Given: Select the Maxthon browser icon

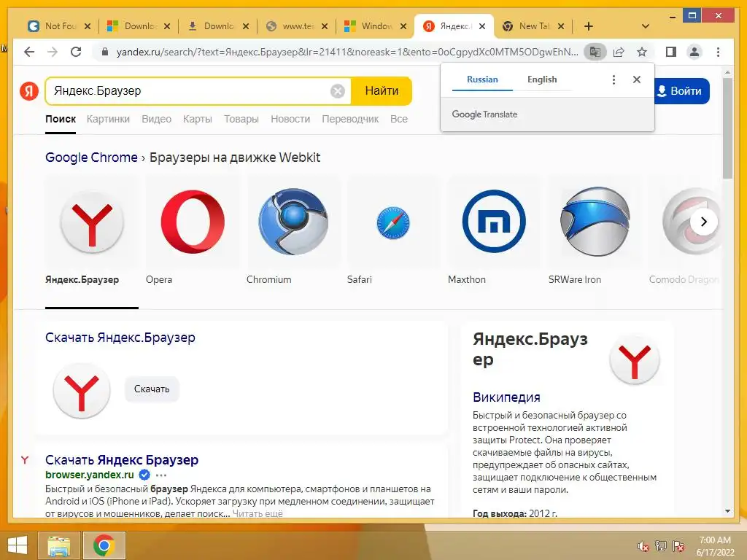Looking at the screenshot, I should tap(494, 222).
